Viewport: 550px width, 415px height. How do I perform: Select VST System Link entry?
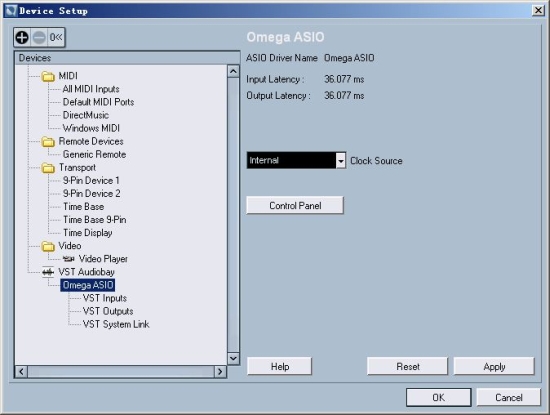tap(116, 324)
